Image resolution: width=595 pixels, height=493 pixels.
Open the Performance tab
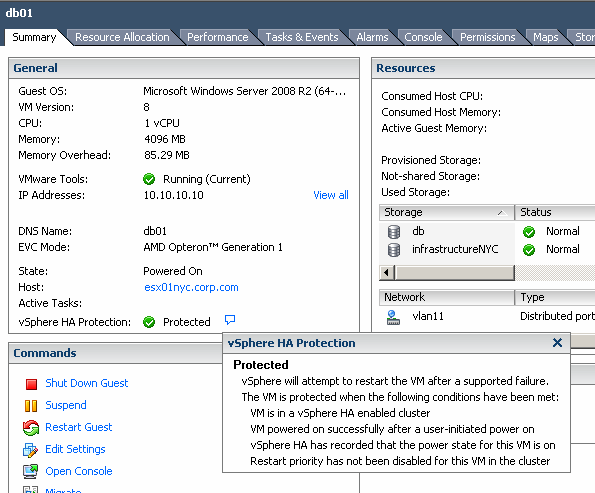point(217,37)
